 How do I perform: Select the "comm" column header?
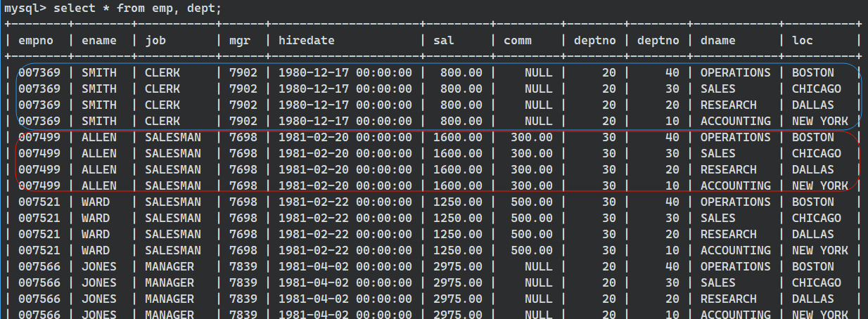[518, 40]
